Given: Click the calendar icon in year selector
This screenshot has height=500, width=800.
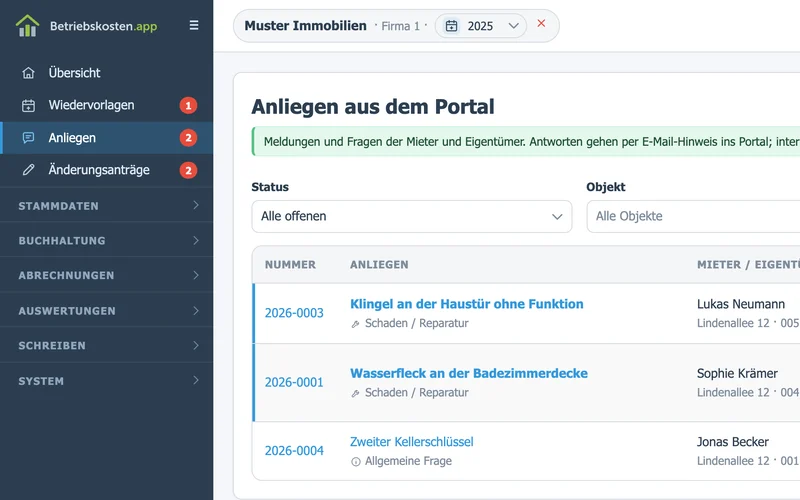Looking at the screenshot, I should 452,26.
